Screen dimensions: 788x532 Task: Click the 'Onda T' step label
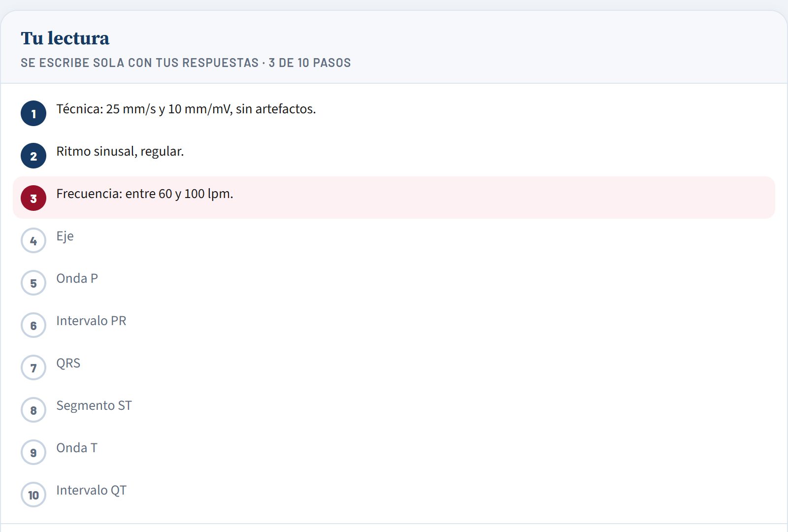tap(77, 448)
